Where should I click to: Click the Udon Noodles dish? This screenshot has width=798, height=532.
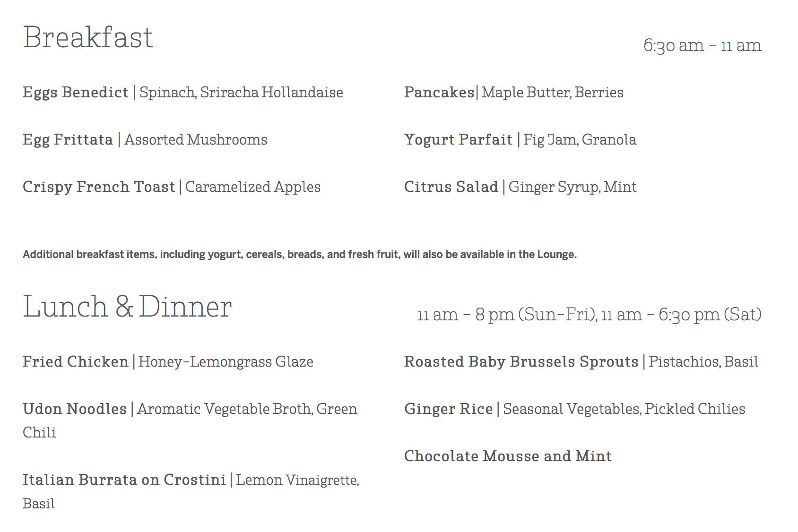[75, 409]
